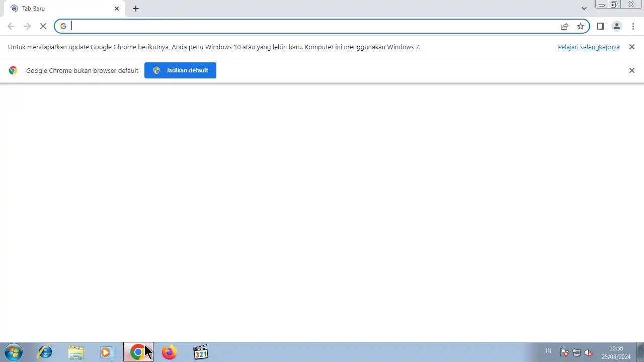Dismiss the Windows 7 update notice
Image resolution: width=644 pixels, height=362 pixels.
pos(632,47)
